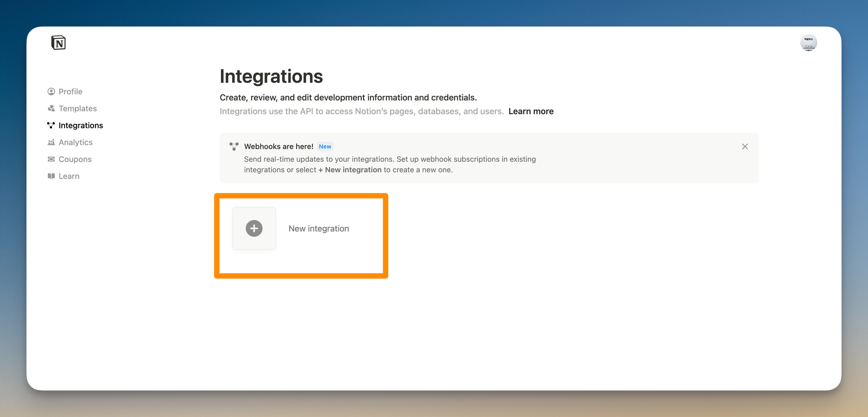This screenshot has height=417, width=868.
Task: Click the Analytics chart icon
Action: coord(51,142)
